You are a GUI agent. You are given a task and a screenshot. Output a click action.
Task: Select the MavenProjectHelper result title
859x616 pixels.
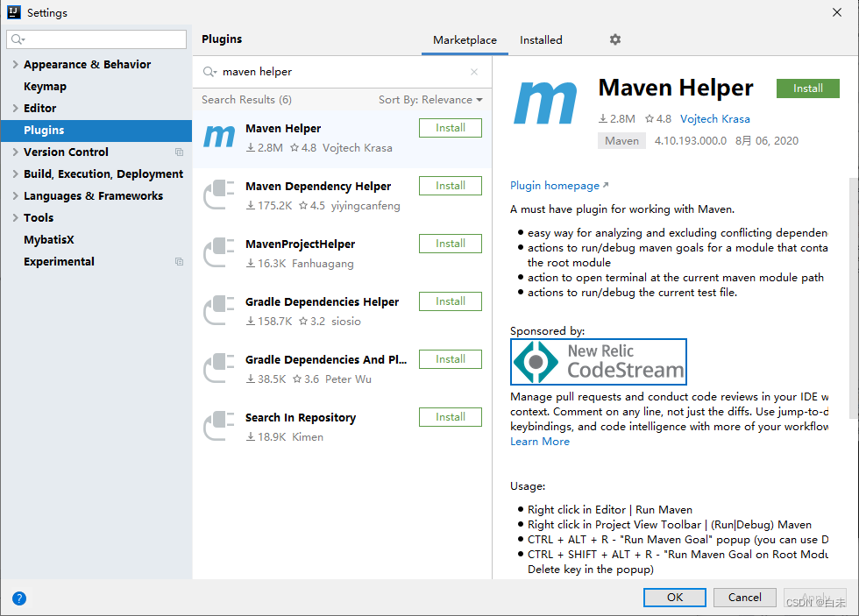tap(300, 244)
